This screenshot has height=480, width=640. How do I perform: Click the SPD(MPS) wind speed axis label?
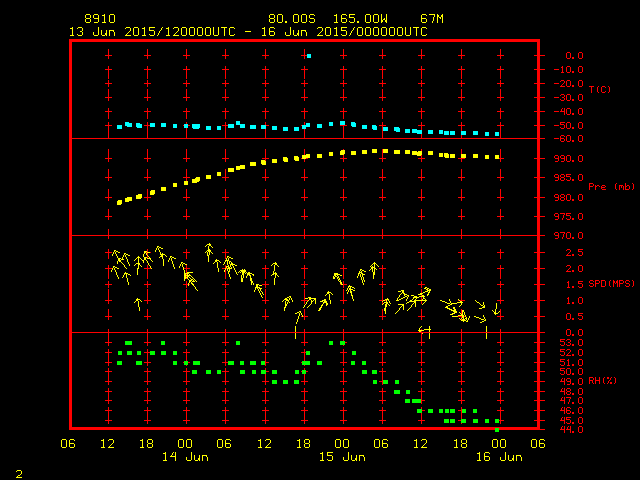click(611, 283)
